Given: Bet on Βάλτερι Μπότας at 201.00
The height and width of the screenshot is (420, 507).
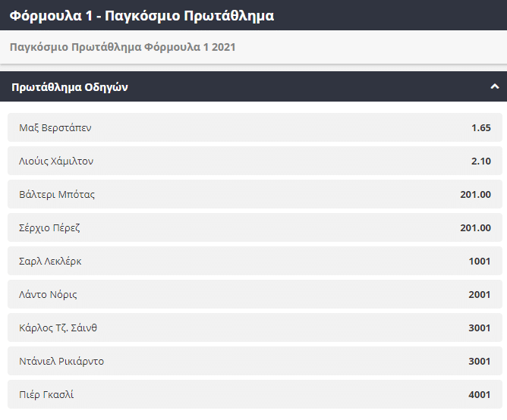Looking at the screenshot, I should [254, 194].
